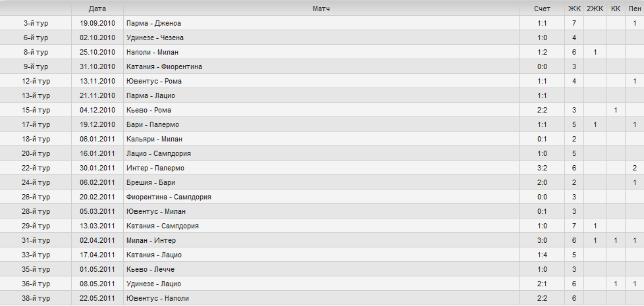Open the Удинезе - Лацио match

coord(153,284)
